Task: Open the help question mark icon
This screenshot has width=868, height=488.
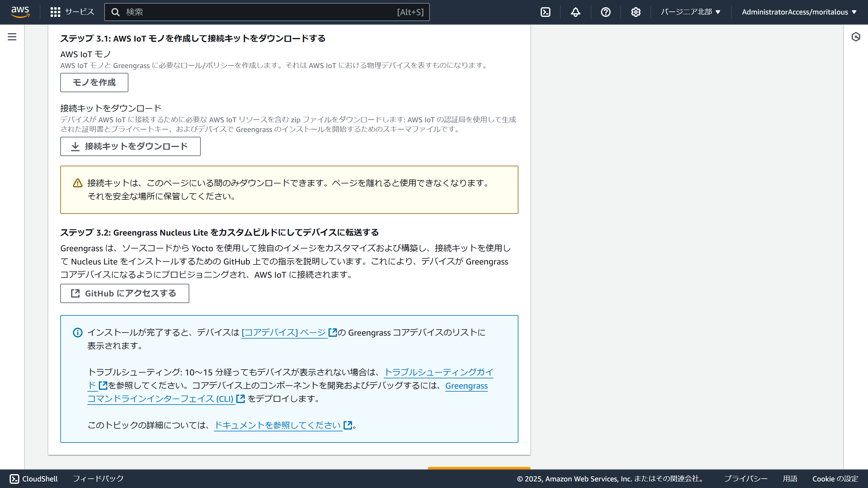Action: pyautogui.click(x=605, y=12)
